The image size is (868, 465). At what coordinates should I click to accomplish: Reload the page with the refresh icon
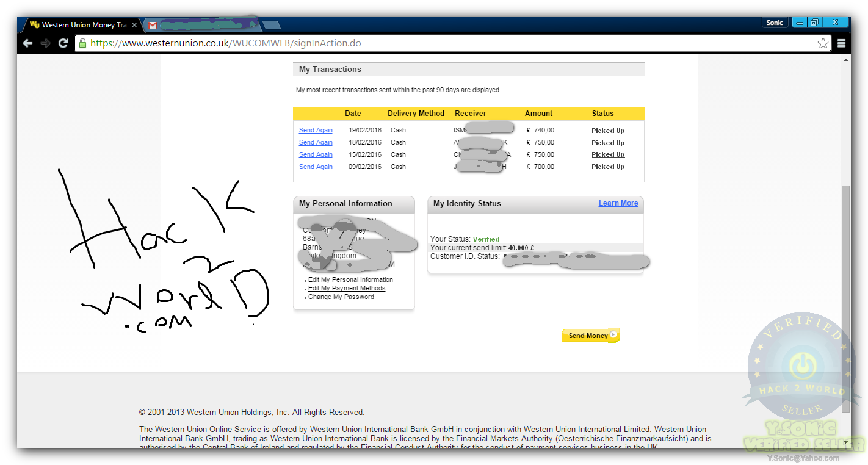coord(63,43)
